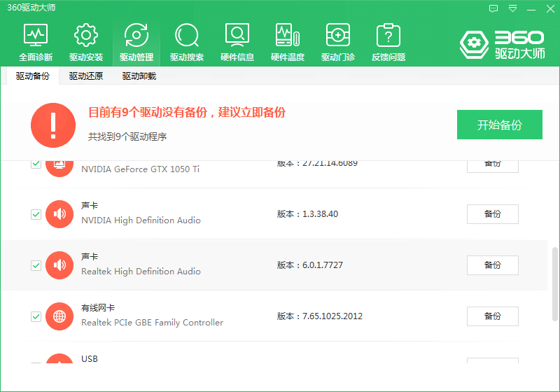Select the text Realtek High Definition Audio

141,272
